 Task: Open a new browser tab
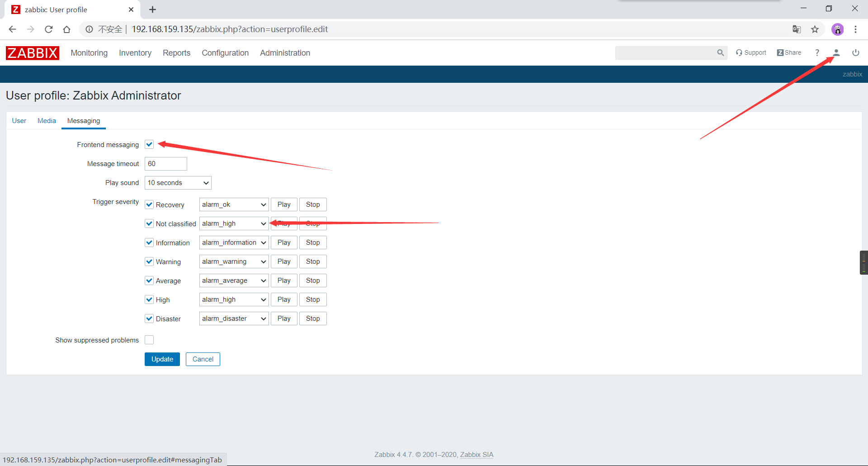tap(153, 10)
